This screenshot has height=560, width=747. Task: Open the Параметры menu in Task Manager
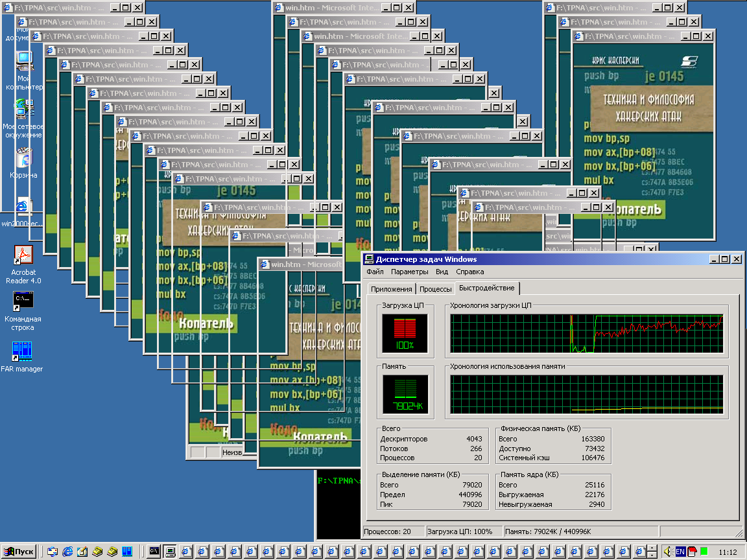(x=410, y=272)
